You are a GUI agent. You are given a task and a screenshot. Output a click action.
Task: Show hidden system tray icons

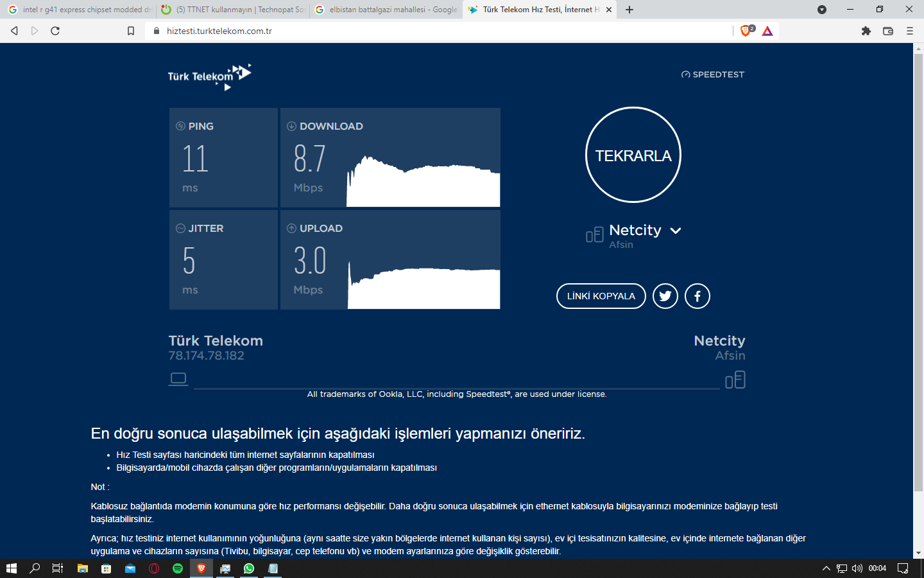pyautogui.click(x=826, y=568)
